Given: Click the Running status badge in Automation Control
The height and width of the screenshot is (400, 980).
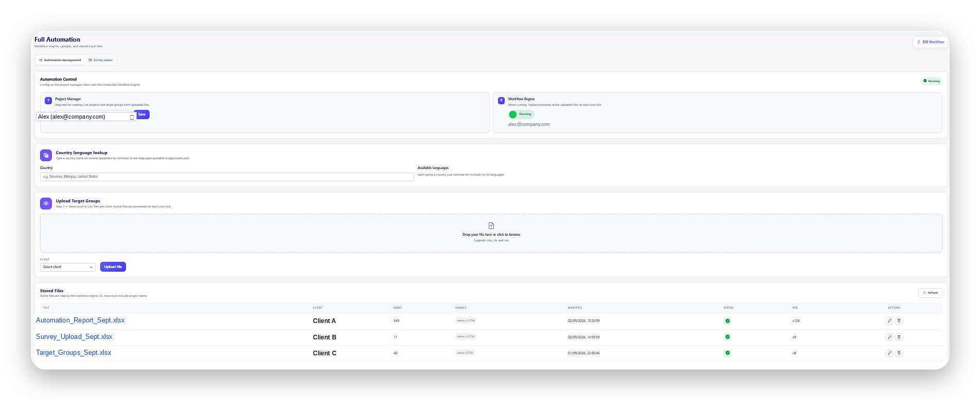Looking at the screenshot, I should (x=931, y=81).
